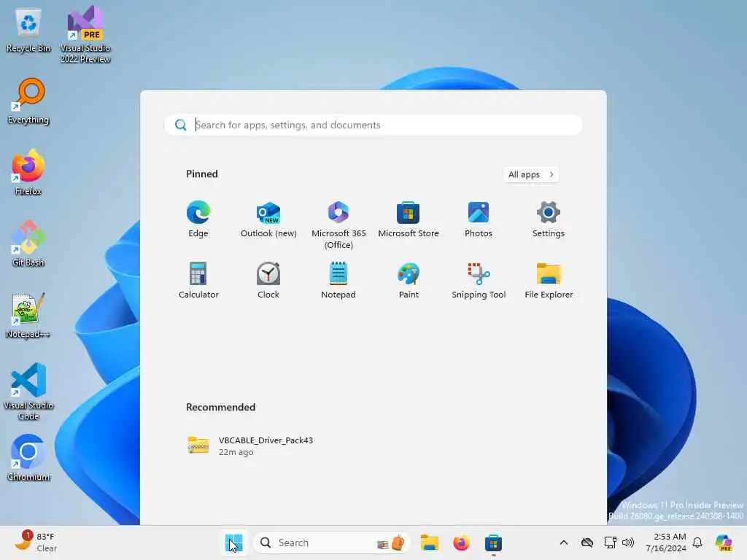747x560 pixels.
Task: Open Copilot preview in taskbar
Action: (x=724, y=542)
